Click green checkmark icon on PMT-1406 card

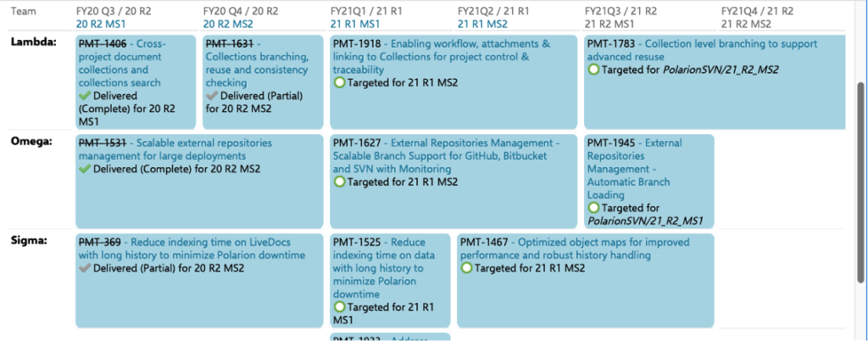pyautogui.click(x=85, y=96)
